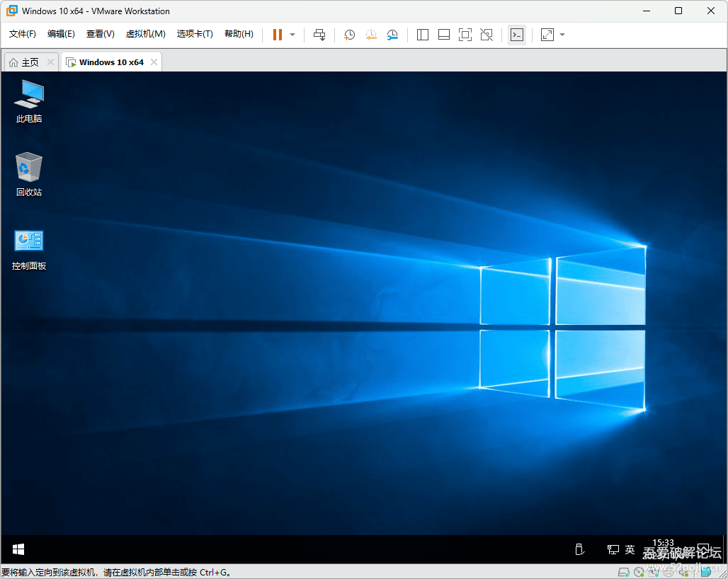The width and height of the screenshot is (728, 579).
Task: Open the 虚拟机(M) menu
Action: (x=145, y=35)
